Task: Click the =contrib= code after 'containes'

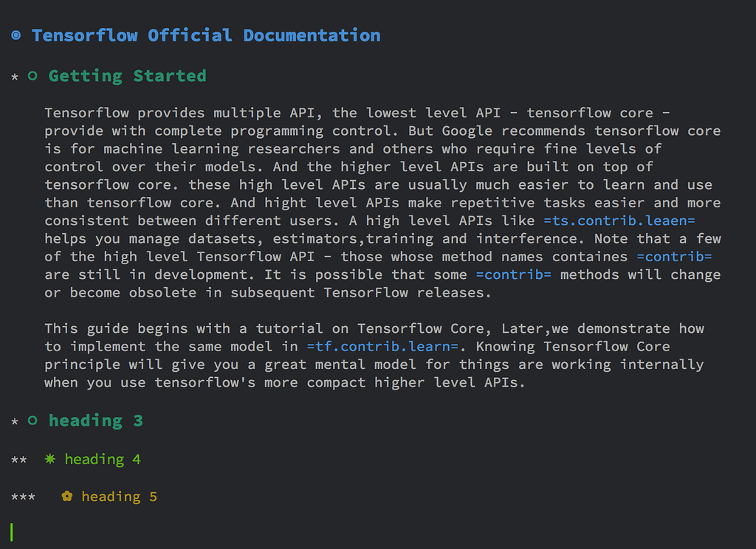Action: pos(674,256)
